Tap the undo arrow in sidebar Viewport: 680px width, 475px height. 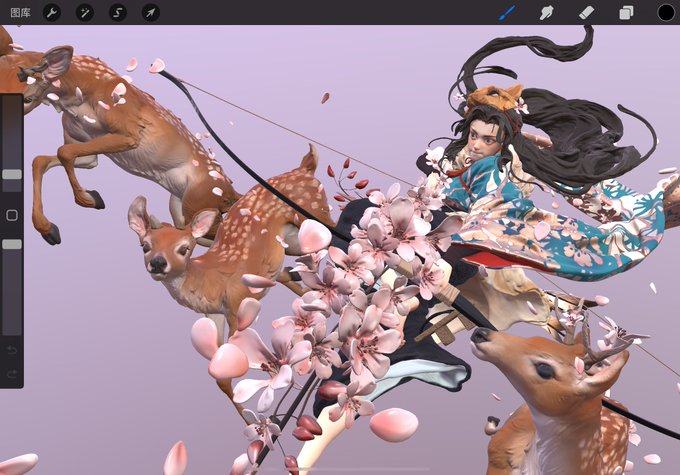(x=12, y=350)
